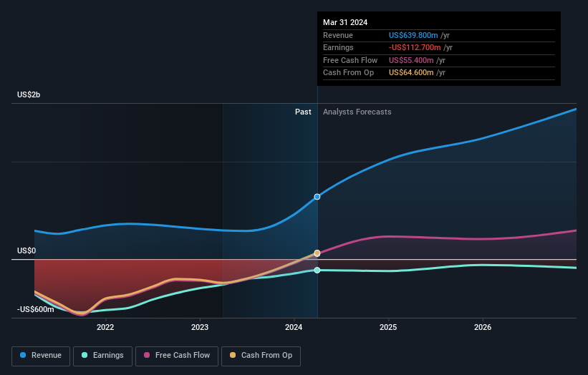Click the teal Earnings data point marker
Screen dimensions: 588x375
pos(317,270)
